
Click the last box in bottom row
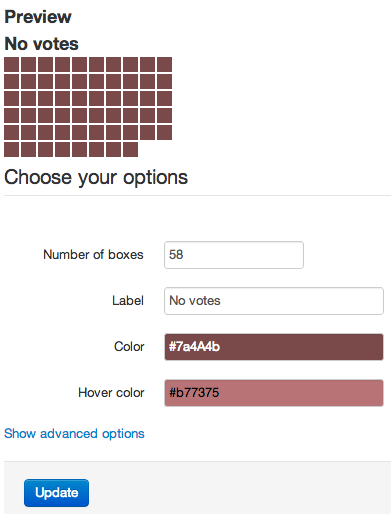(x=130, y=149)
